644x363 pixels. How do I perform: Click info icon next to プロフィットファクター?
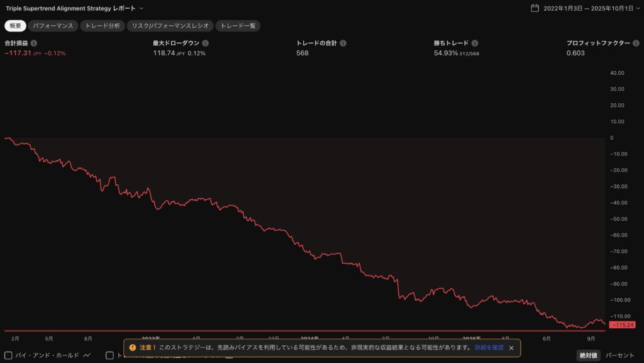[636, 43]
